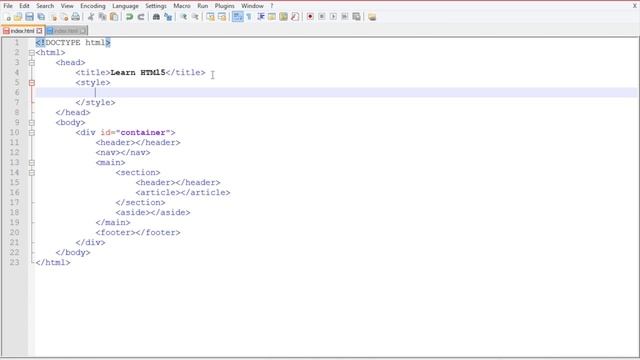Cut selection with the scissors icon

click(91, 17)
